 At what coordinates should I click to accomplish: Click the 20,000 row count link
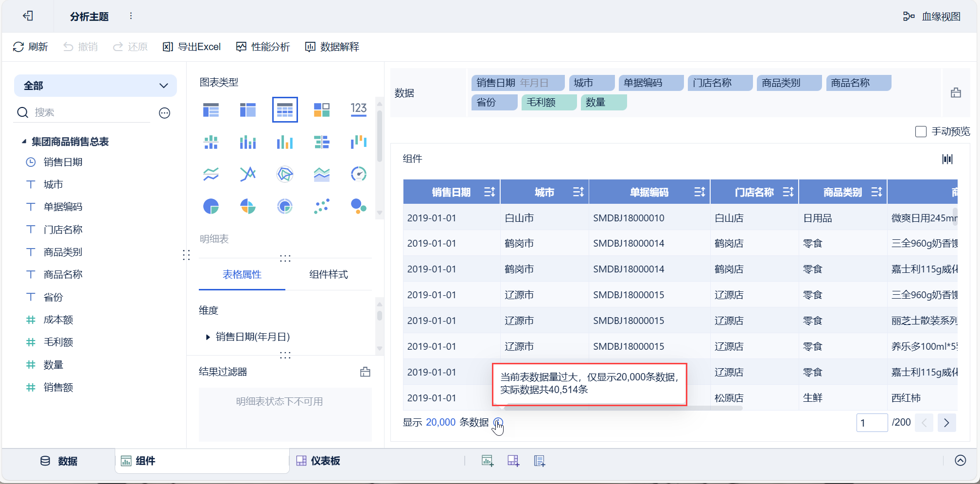[440, 422]
